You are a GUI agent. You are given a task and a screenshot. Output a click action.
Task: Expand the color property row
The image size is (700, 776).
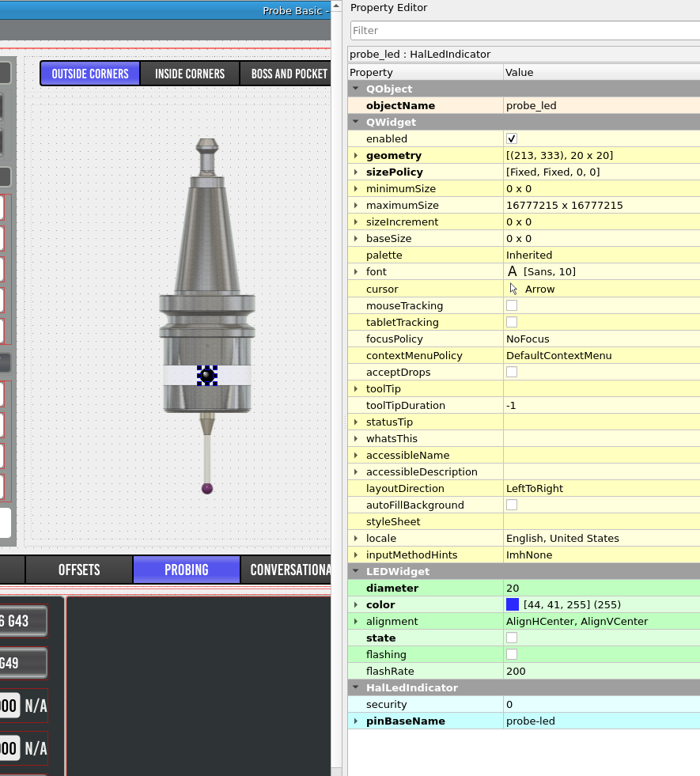coord(356,605)
